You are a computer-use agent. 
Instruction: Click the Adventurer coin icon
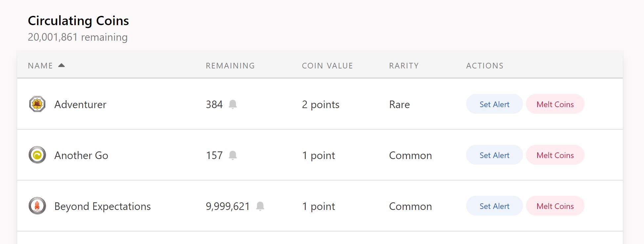point(37,104)
